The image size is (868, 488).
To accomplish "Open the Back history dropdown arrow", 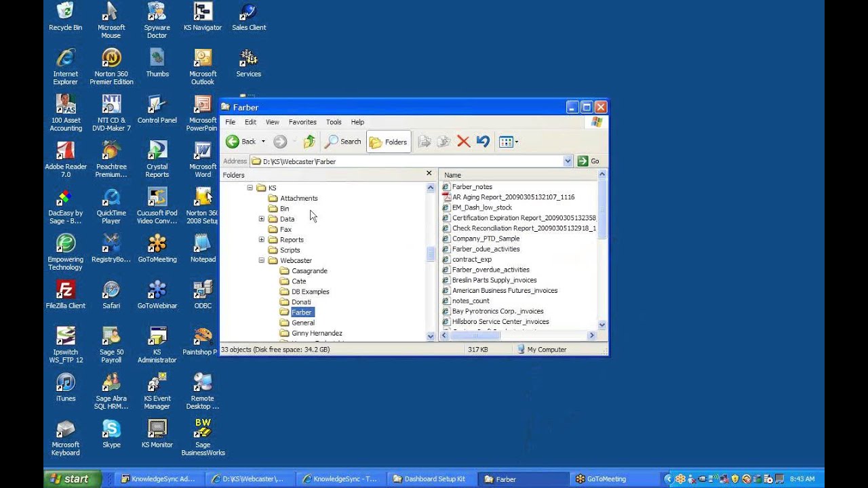I will click(x=263, y=142).
